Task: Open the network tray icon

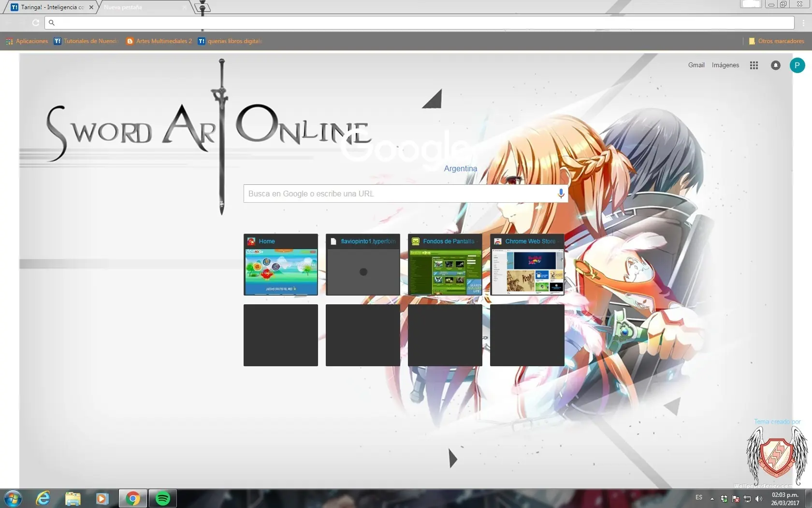Action: click(x=747, y=498)
